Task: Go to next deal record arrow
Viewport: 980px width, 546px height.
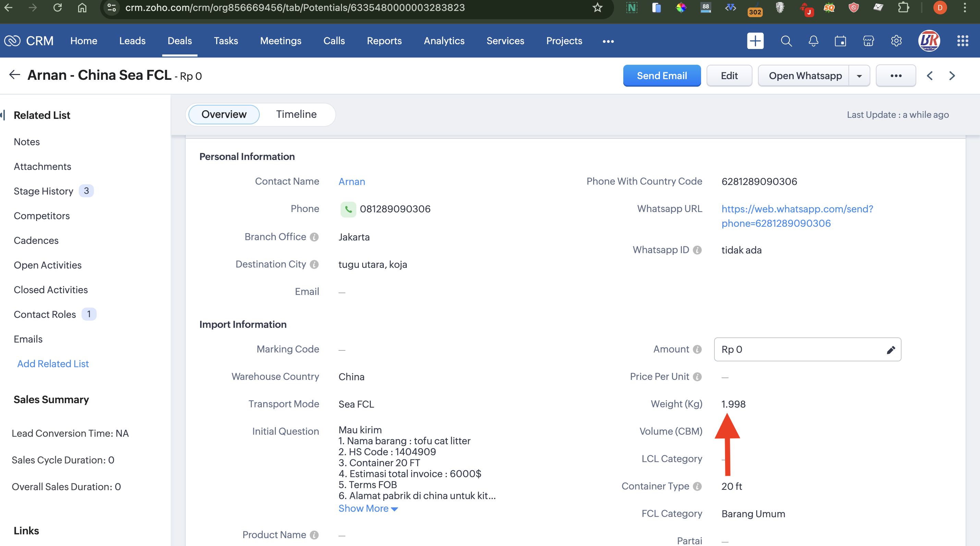Action: coord(952,76)
